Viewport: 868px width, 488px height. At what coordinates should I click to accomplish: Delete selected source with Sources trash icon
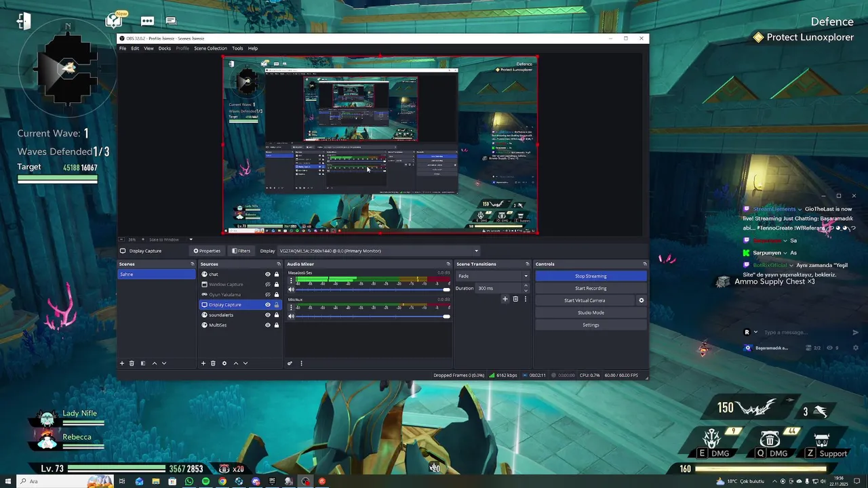point(213,363)
